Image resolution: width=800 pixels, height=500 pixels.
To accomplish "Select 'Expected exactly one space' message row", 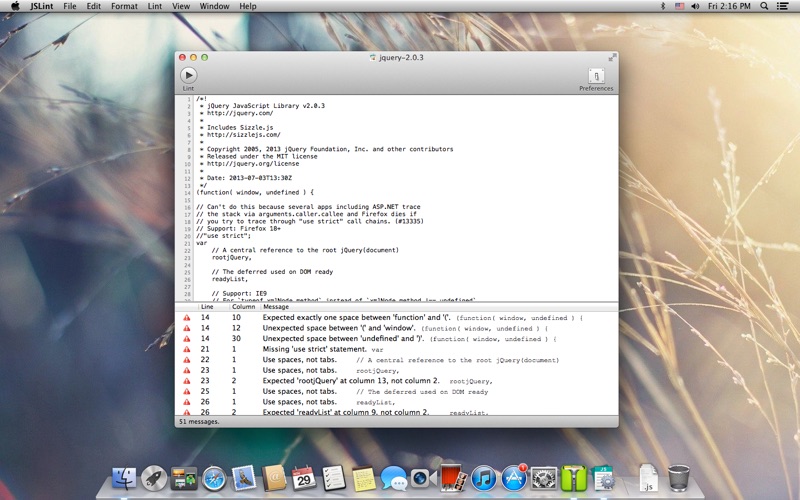I will 396,317.
